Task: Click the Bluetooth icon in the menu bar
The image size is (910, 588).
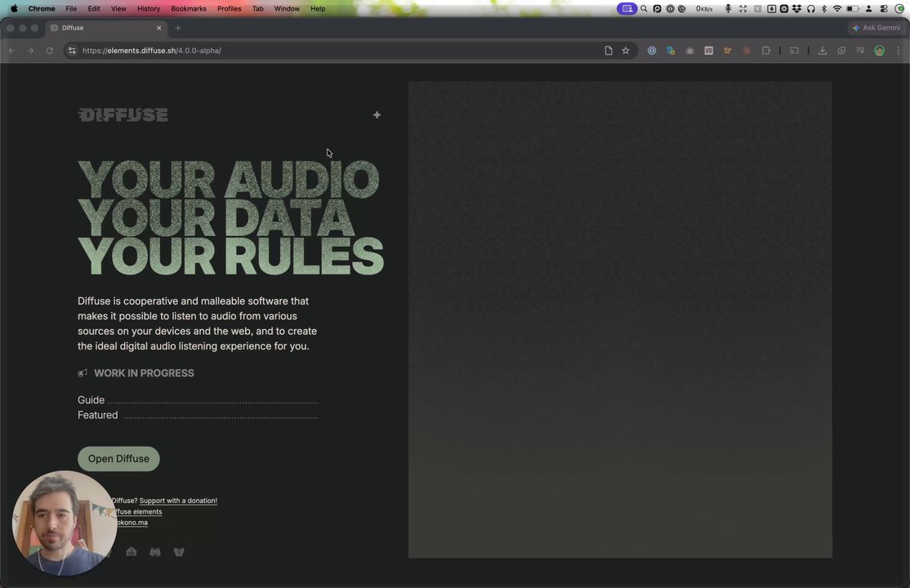Action: pos(823,9)
